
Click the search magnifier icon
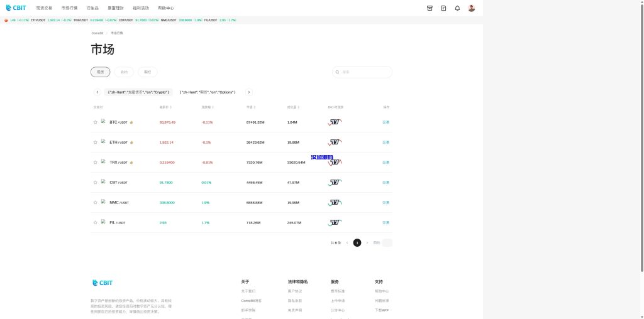pyautogui.click(x=338, y=72)
